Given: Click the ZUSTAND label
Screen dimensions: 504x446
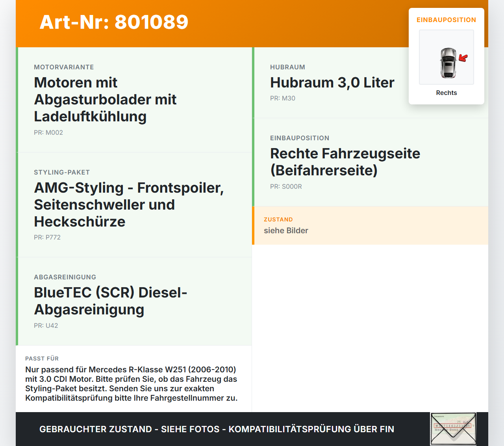Looking at the screenshot, I should coord(278,219).
